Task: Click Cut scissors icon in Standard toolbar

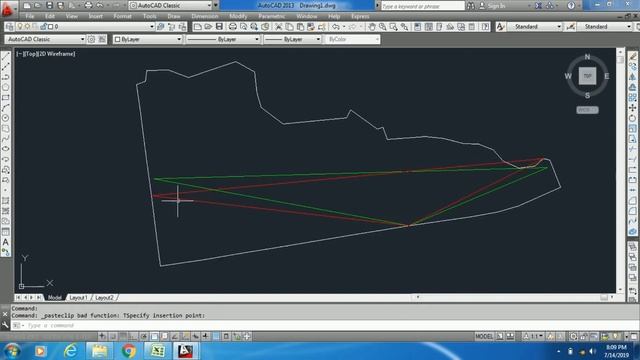Action: 278,27
